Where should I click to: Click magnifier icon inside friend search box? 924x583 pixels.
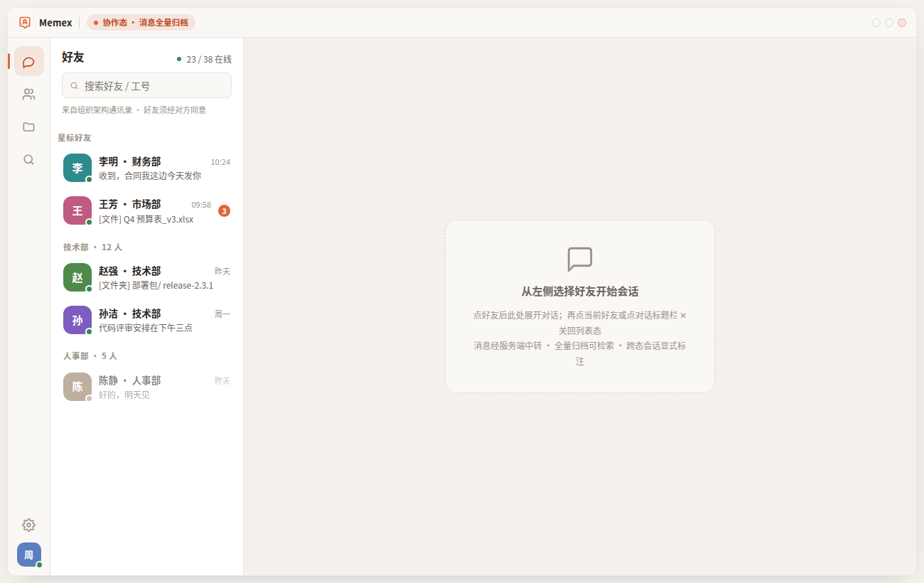pos(74,85)
